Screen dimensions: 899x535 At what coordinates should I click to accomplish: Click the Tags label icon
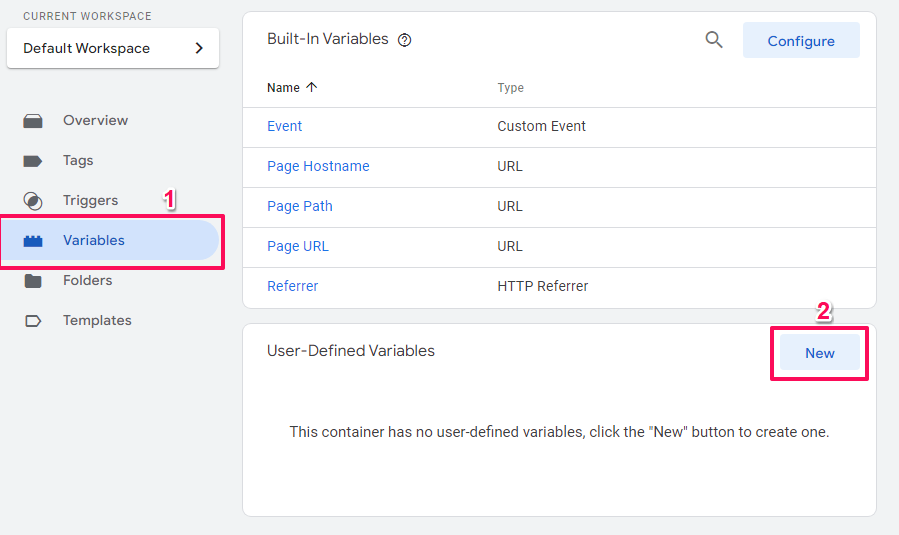(x=33, y=161)
